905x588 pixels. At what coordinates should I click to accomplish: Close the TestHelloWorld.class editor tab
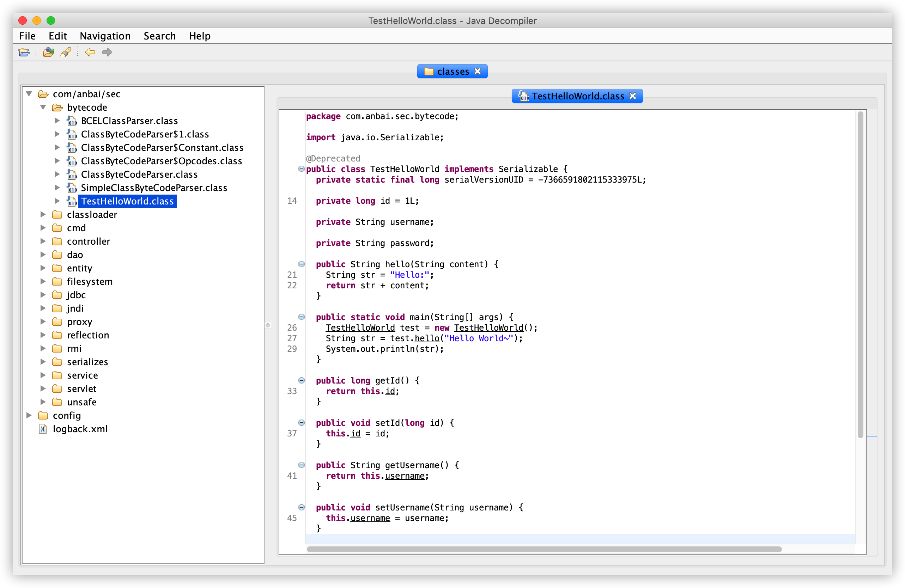(x=633, y=96)
